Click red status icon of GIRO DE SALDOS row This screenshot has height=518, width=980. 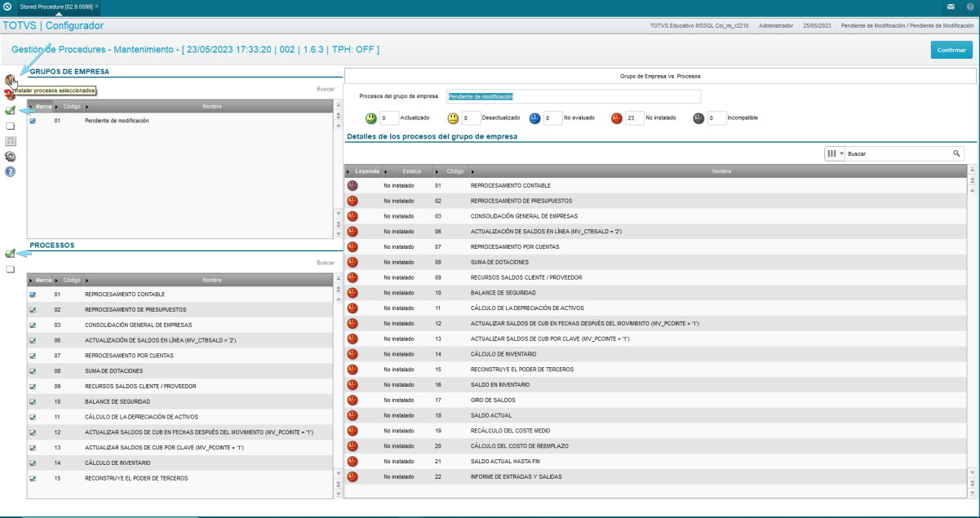(x=353, y=400)
